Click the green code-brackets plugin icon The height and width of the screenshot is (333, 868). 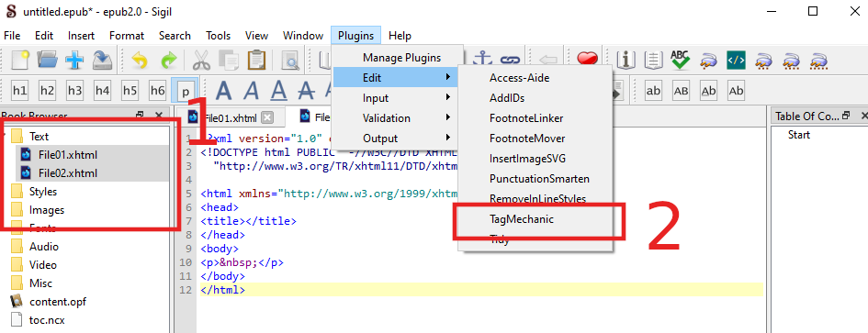(736, 60)
